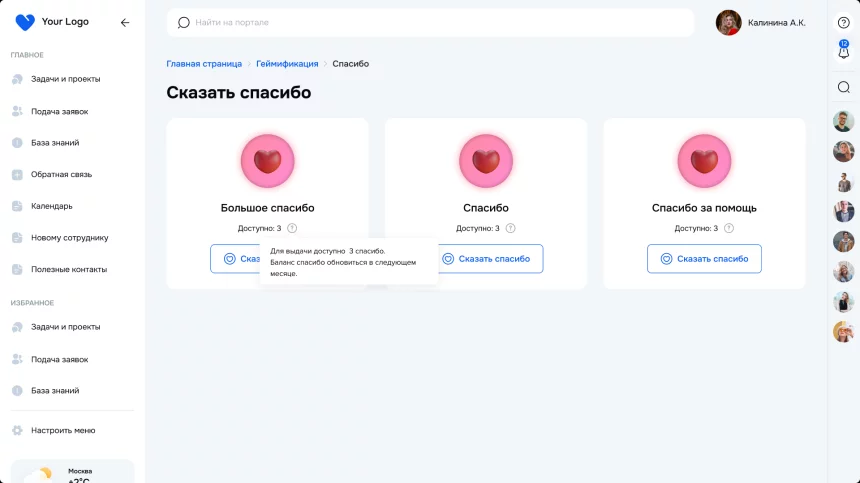Open the Калинина А.К. profile avatar
This screenshot has width=860, height=483.
click(728, 22)
